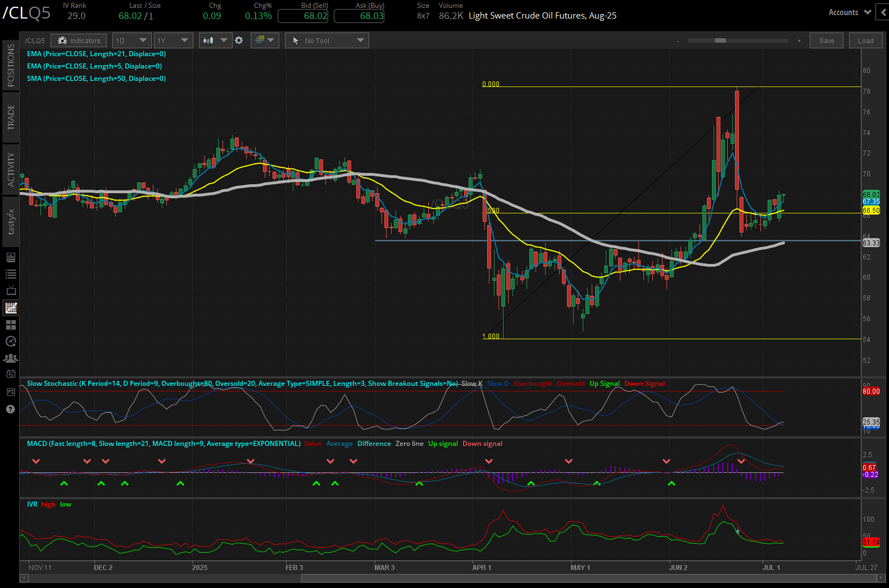Switch to the tastyfx tab
Image resolution: width=889 pixels, height=588 pixels.
point(11,222)
